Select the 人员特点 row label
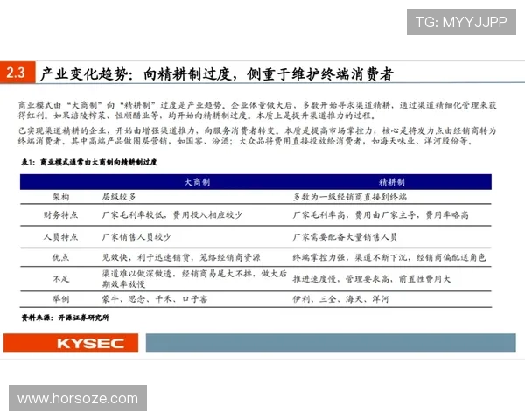525x420 pixels. [60, 237]
